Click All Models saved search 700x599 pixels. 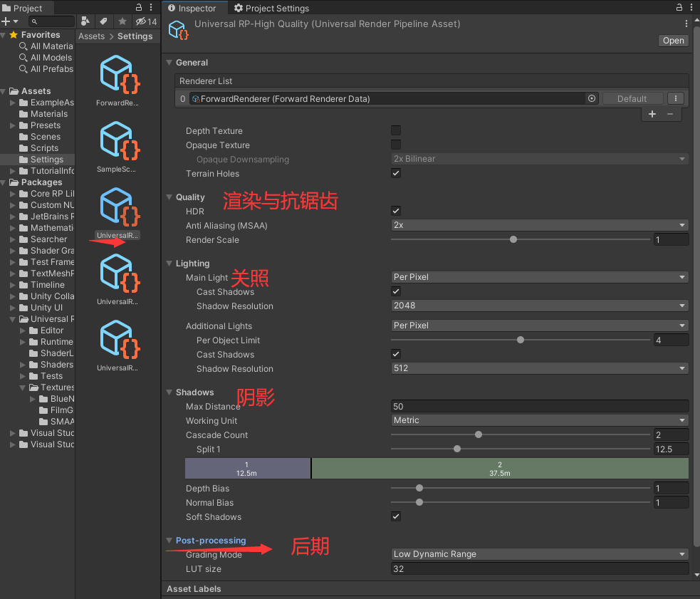(x=46, y=58)
